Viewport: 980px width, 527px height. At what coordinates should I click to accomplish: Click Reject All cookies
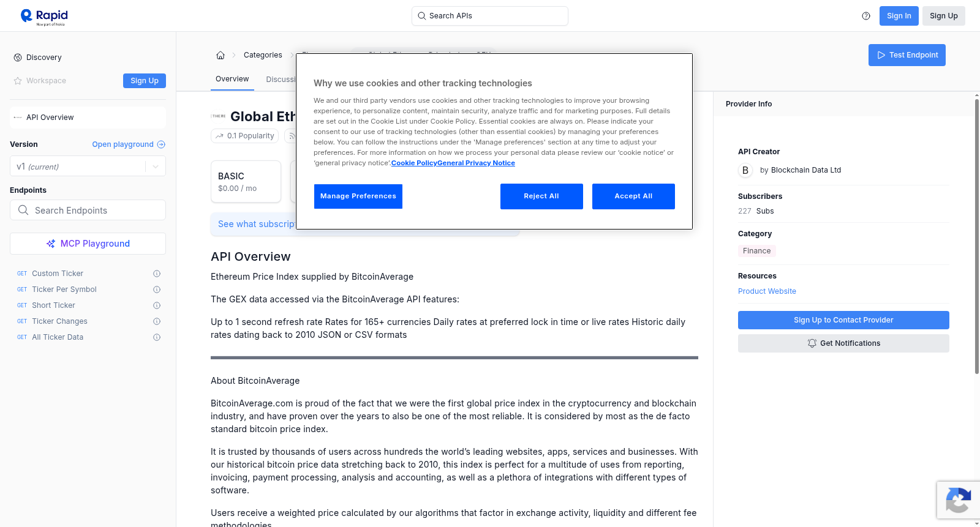coord(541,196)
